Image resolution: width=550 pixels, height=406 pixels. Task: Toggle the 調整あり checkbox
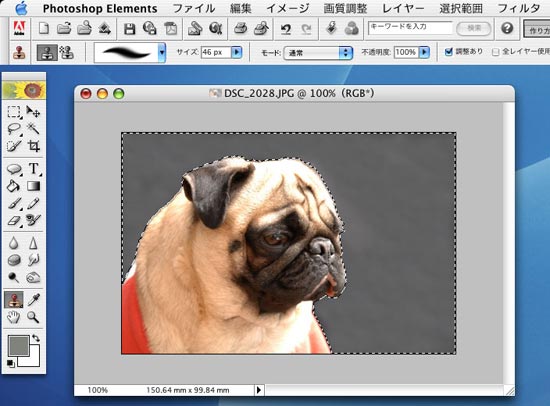pyautogui.click(x=449, y=52)
